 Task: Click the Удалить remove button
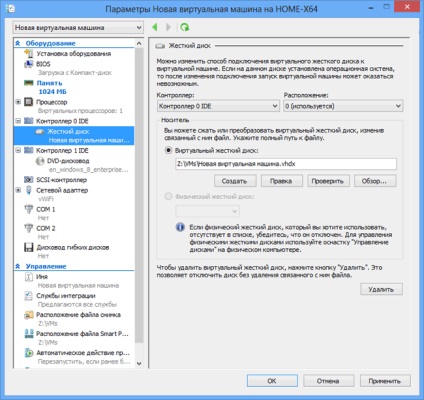(381, 289)
